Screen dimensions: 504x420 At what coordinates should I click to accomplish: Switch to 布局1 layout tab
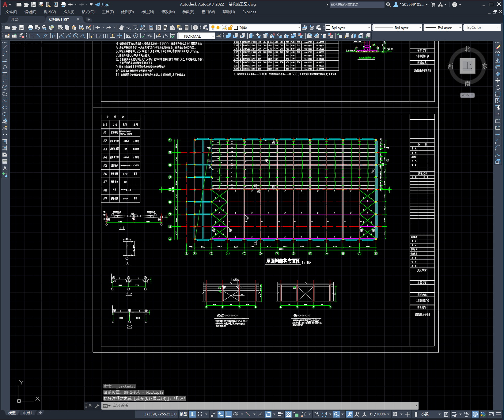(x=27, y=413)
